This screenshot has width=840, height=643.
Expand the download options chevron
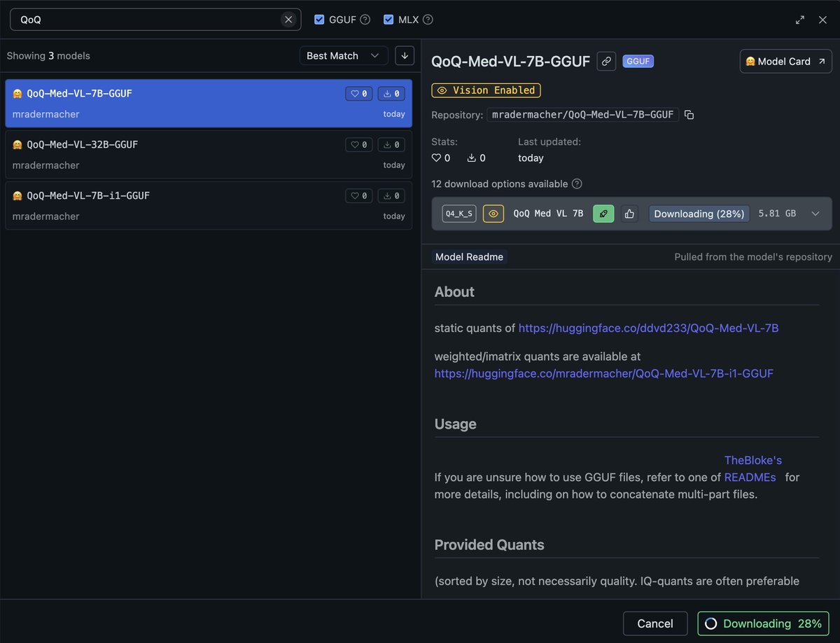coord(815,214)
